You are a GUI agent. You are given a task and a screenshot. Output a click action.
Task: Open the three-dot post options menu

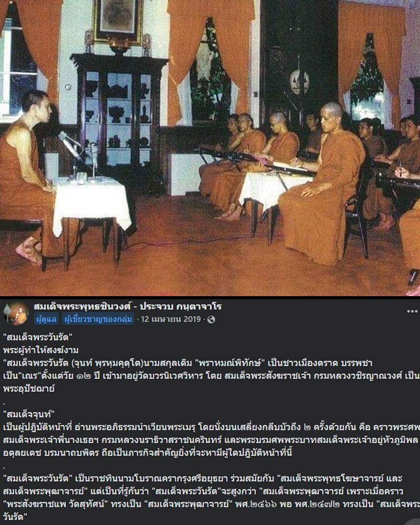click(x=412, y=311)
